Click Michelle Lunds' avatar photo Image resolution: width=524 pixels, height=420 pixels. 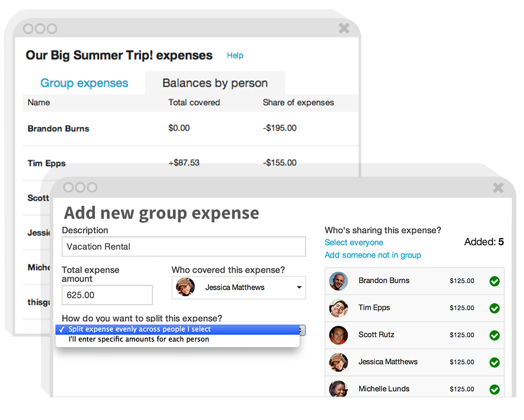click(x=338, y=389)
